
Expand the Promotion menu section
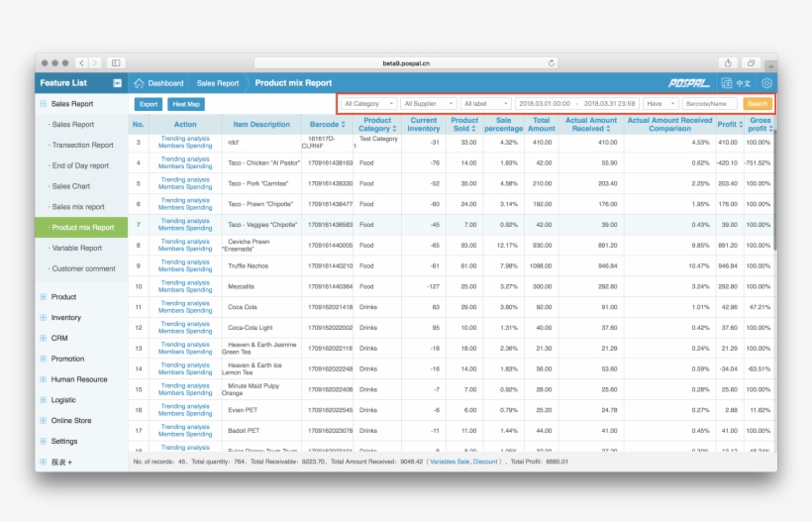click(x=43, y=359)
